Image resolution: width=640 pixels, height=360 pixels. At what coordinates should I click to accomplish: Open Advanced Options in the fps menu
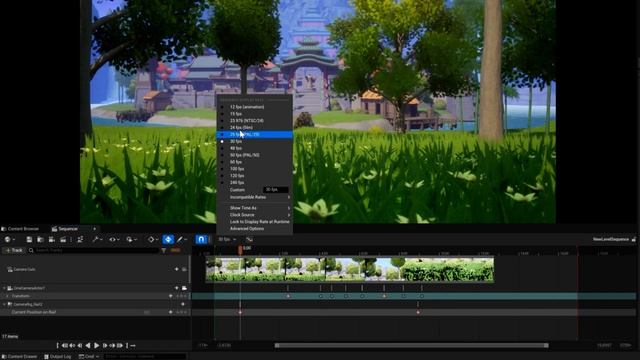(254, 229)
